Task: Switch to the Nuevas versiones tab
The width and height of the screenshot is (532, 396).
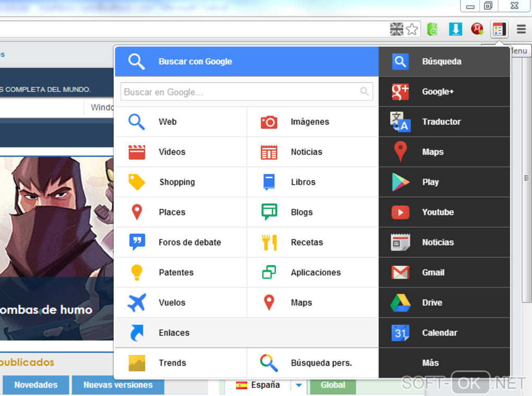Action: click(x=118, y=385)
